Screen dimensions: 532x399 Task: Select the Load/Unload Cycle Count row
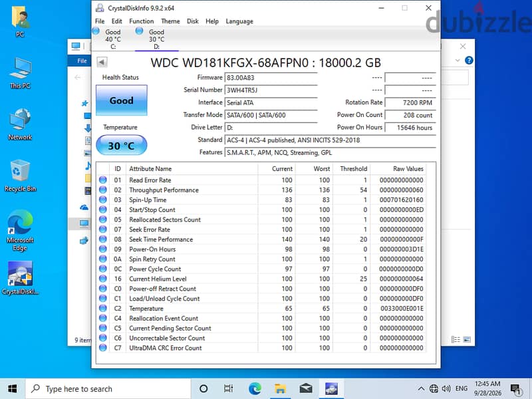(x=261, y=298)
